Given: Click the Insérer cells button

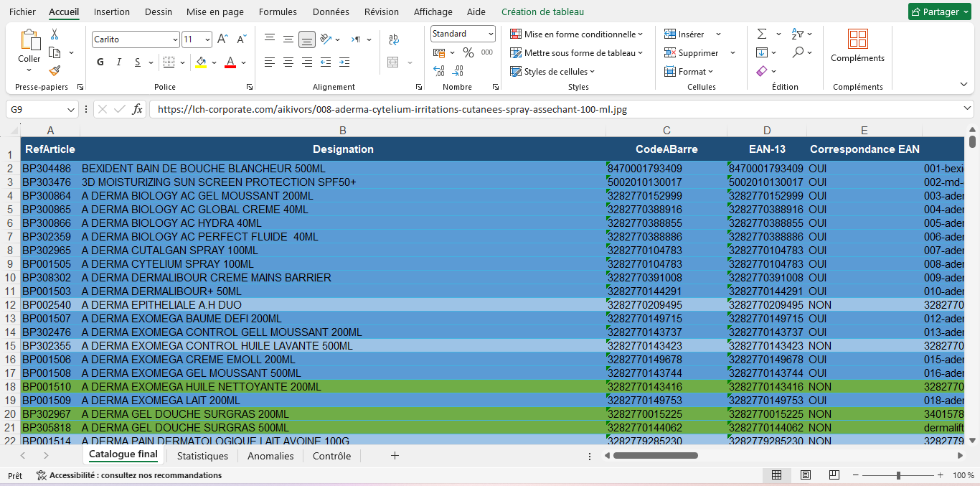Looking at the screenshot, I should point(684,34).
